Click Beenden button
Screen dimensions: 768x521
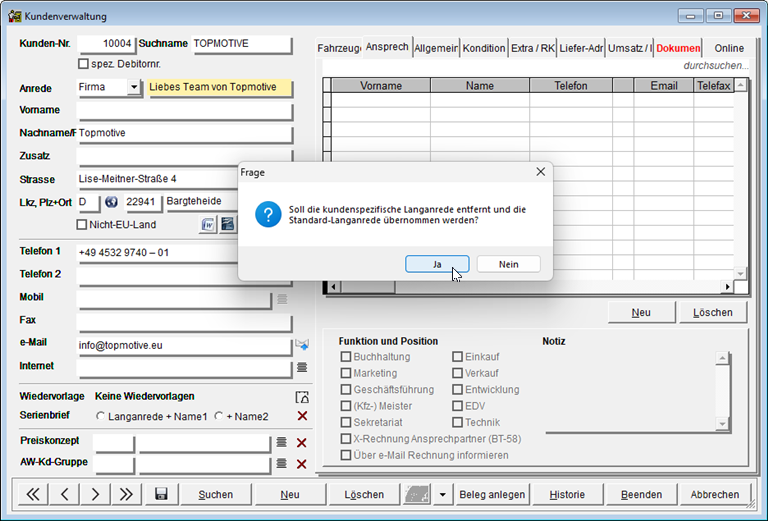pos(641,495)
